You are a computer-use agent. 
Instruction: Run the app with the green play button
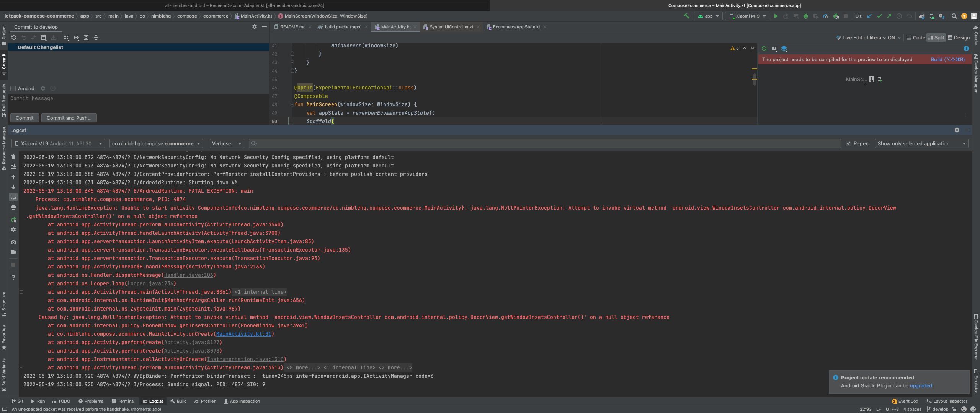[776, 16]
